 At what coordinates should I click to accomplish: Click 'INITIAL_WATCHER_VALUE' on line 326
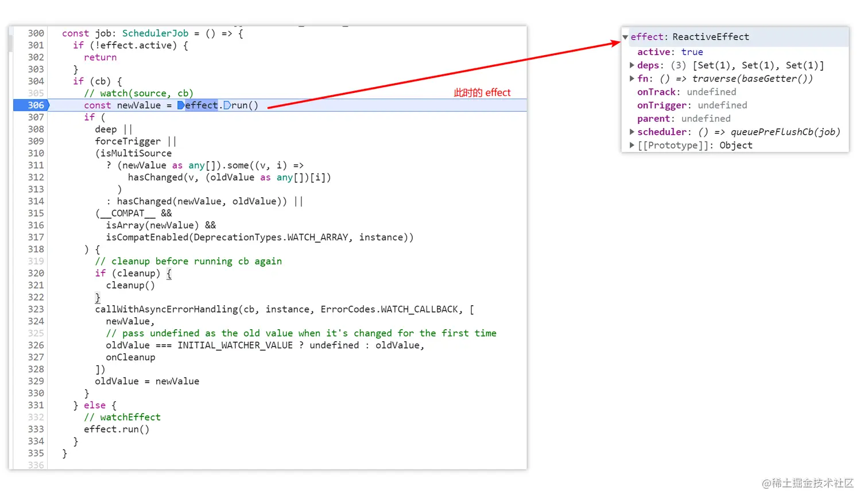235,345
